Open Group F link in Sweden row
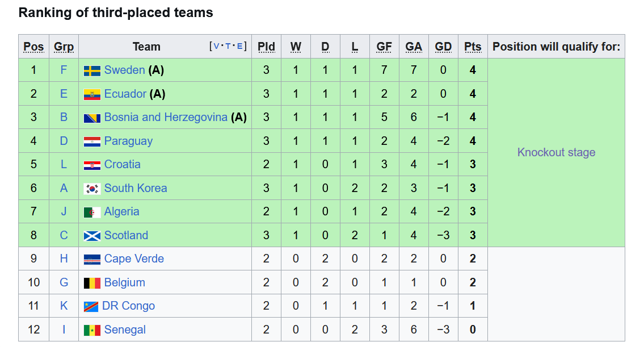Viewport: 644px width, 350px height. [64, 70]
